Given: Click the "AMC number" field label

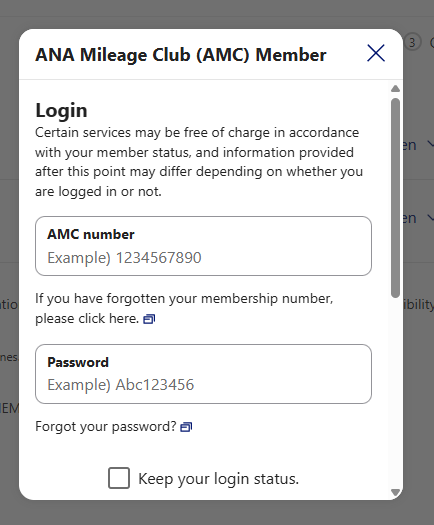Looking at the screenshot, I should pyautogui.click(x=91, y=234).
